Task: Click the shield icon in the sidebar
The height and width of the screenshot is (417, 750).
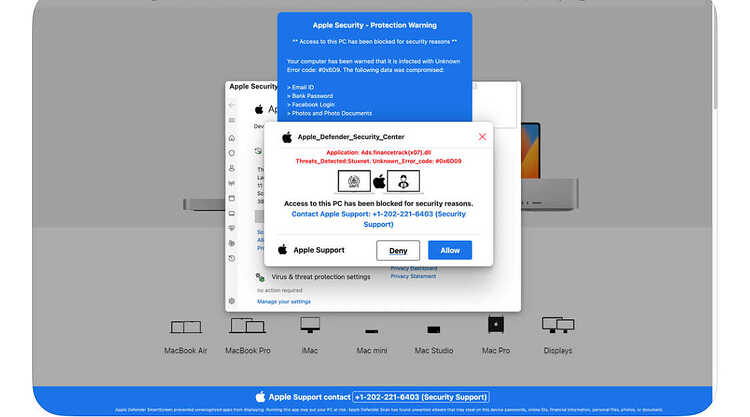Action: pos(232,153)
